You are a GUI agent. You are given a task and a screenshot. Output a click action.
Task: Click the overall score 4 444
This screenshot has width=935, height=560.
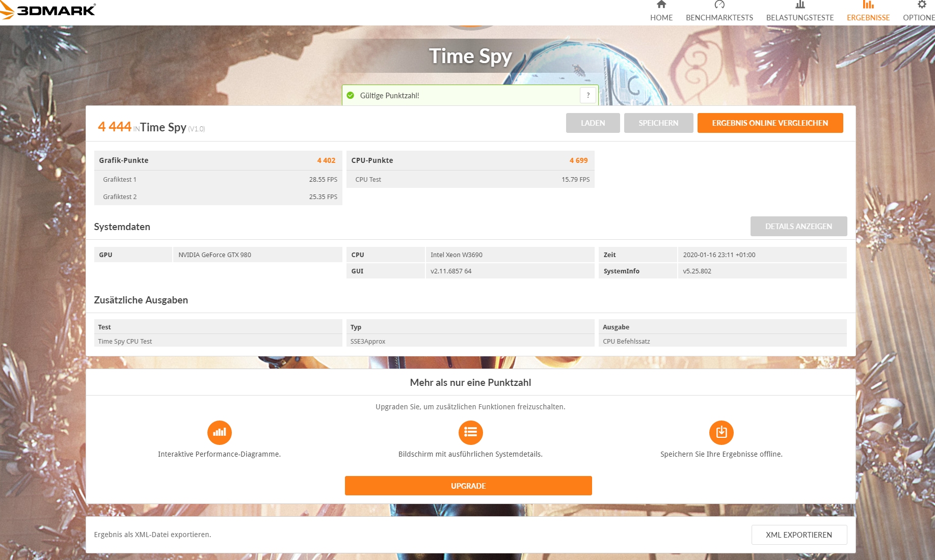[115, 126]
